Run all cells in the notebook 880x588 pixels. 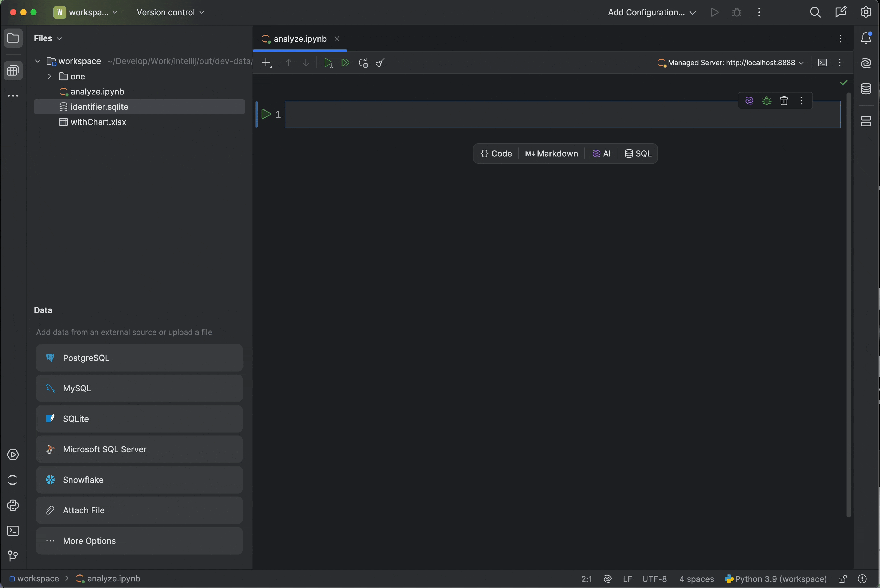pyautogui.click(x=345, y=63)
